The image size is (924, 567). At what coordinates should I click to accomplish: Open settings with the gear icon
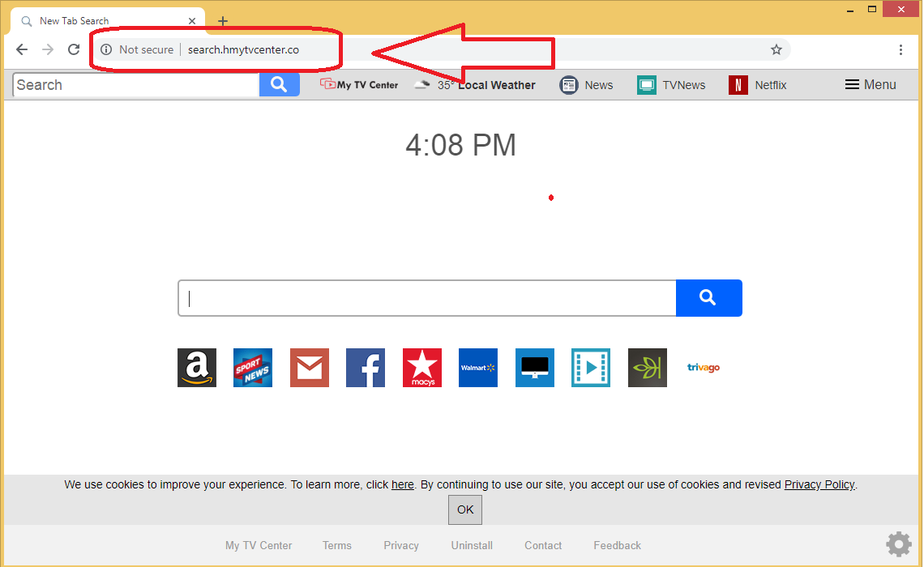click(x=899, y=544)
